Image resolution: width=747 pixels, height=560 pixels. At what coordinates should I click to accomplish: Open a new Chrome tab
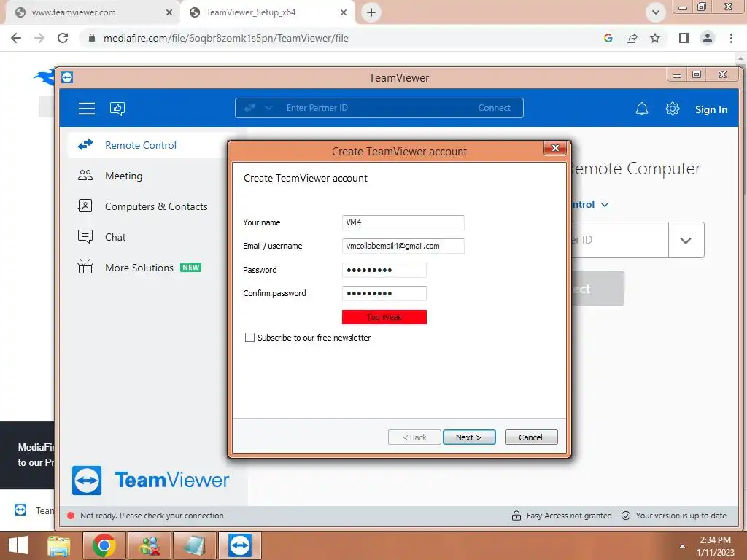(371, 12)
